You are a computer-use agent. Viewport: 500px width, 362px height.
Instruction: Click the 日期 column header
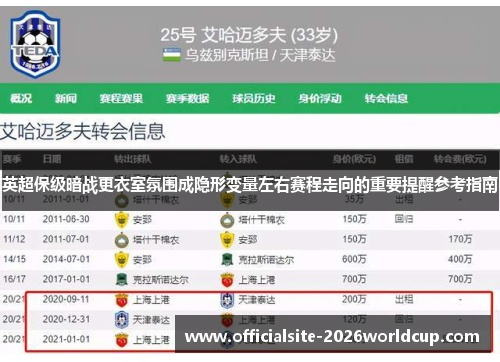coord(52,159)
